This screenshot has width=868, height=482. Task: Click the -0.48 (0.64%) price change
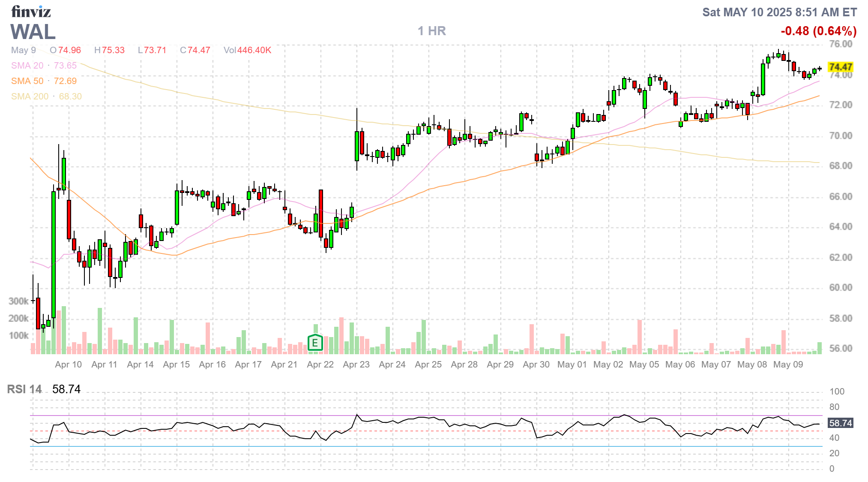pyautogui.click(x=818, y=31)
